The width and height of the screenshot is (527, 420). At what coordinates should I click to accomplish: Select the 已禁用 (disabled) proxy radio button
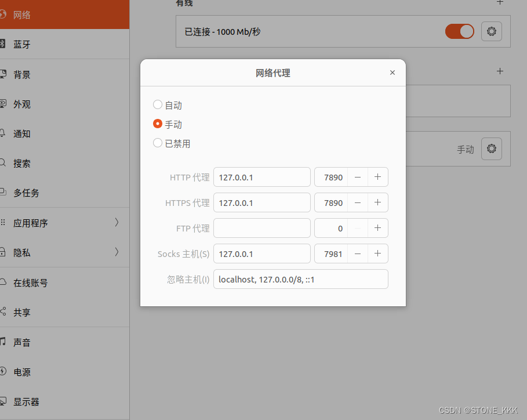tap(158, 143)
